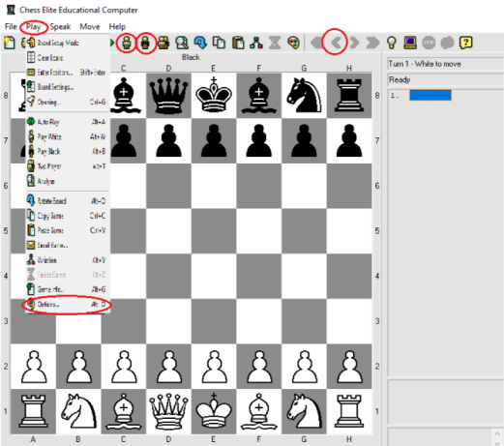The height and width of the screenshot is (446, 504).
Task: Select the black pawn on E7
Action: pyautogui.click(x=214, y=140)
